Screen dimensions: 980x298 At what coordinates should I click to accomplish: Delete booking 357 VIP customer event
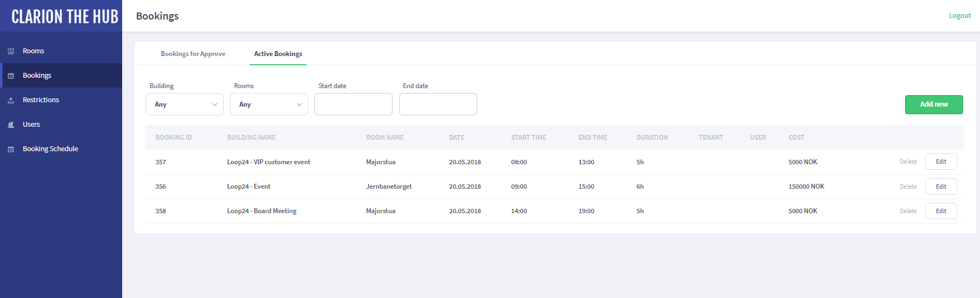tap(908, 162)
